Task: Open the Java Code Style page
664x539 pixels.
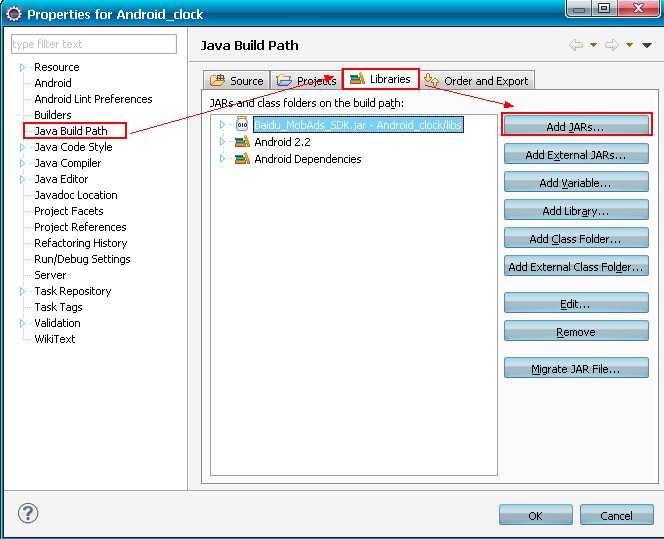Action: point(73,147)
